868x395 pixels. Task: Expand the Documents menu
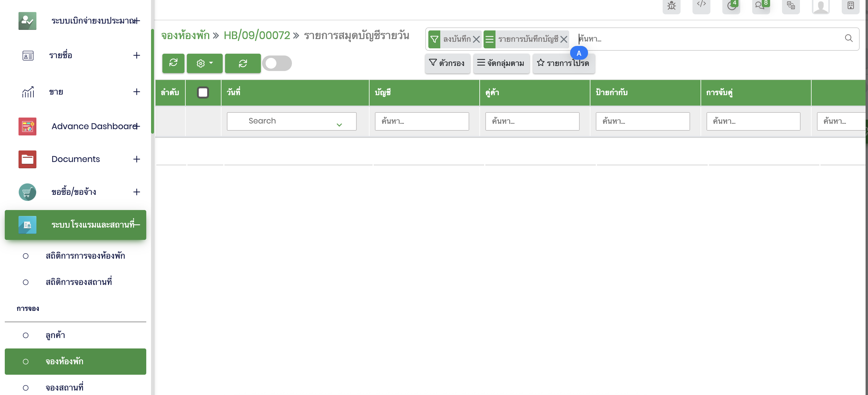coord(136,159)
